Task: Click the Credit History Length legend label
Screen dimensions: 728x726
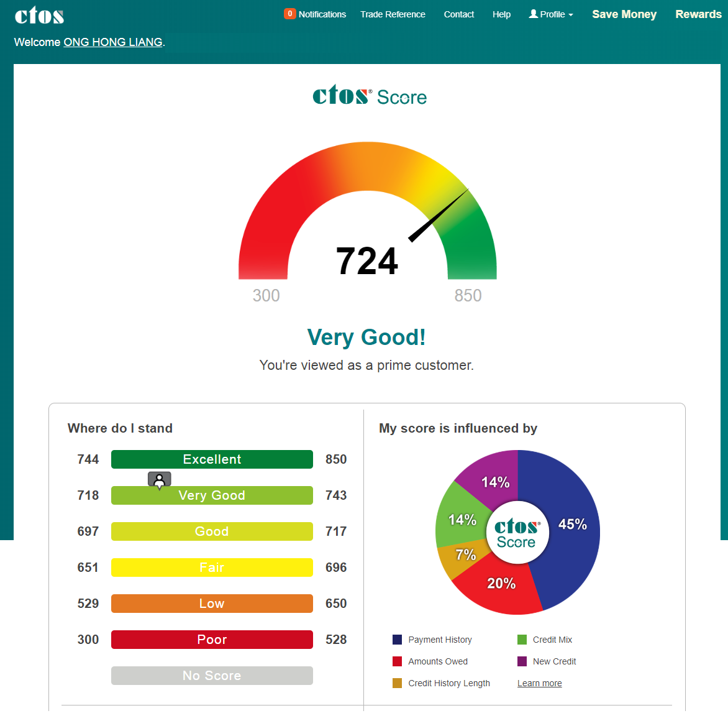Action: [x=449, y=683]
